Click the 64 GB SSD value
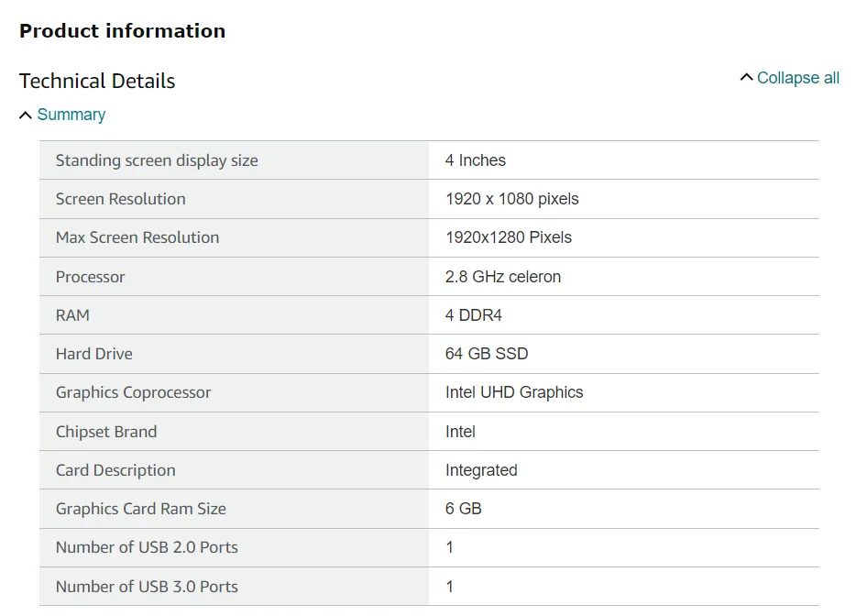The height and width of the screenshot is (616, 867). pos(487,354)
